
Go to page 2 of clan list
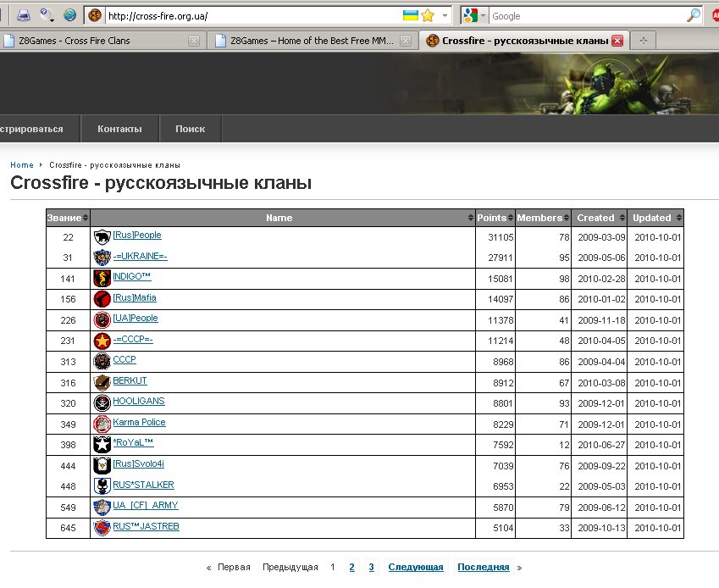click(351, 568)
